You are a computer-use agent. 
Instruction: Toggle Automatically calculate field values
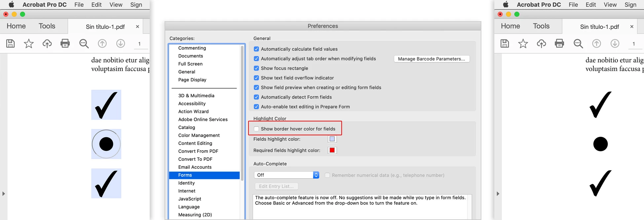point(256,49)
